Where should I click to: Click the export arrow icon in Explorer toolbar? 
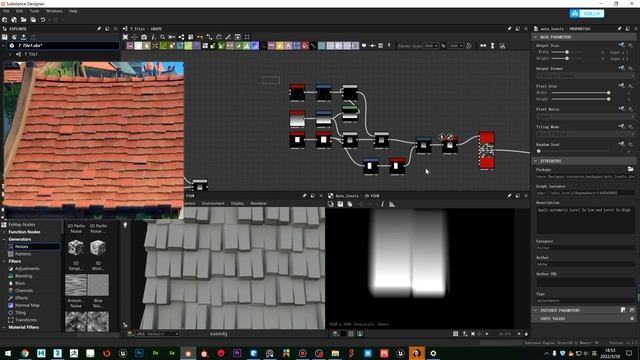point(24,37)
